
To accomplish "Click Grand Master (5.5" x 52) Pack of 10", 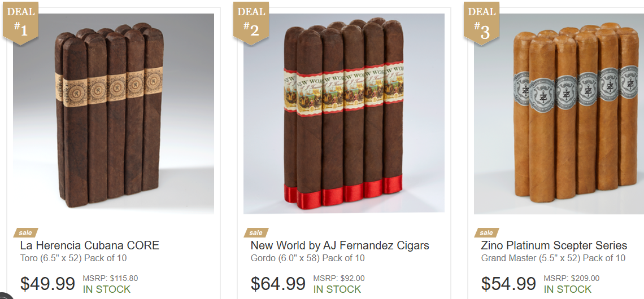I will point(553,258).
